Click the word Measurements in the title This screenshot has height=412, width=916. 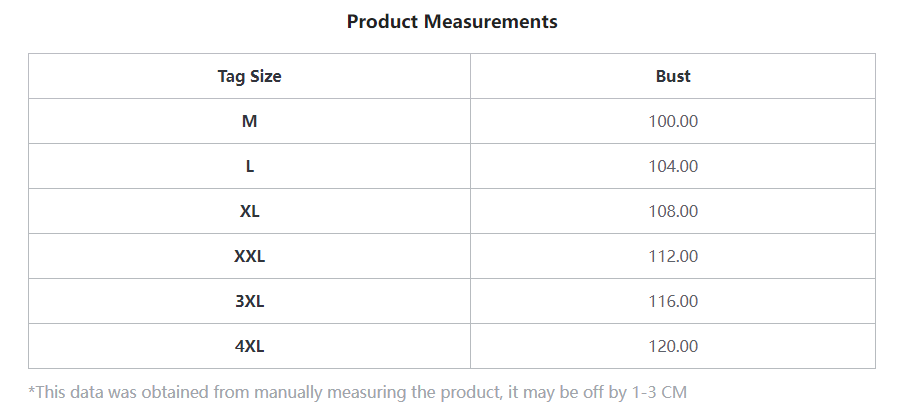pyautogui.click(x=491, y=22)
